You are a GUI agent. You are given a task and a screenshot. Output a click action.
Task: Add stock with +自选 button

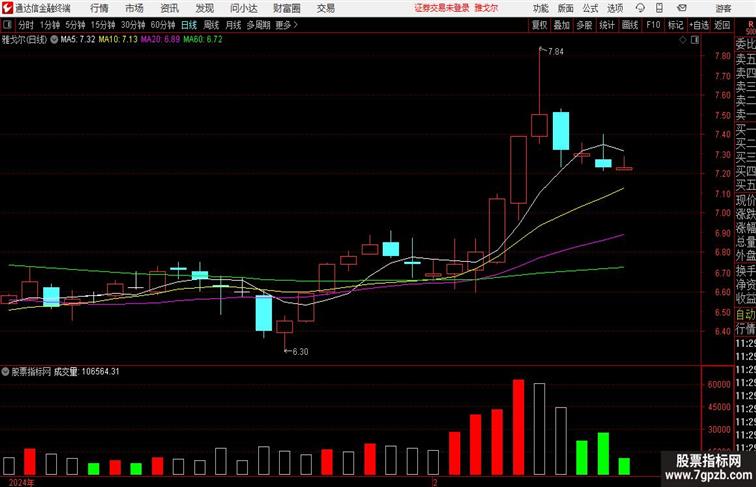pyautogui.click(x=699, y=25)
